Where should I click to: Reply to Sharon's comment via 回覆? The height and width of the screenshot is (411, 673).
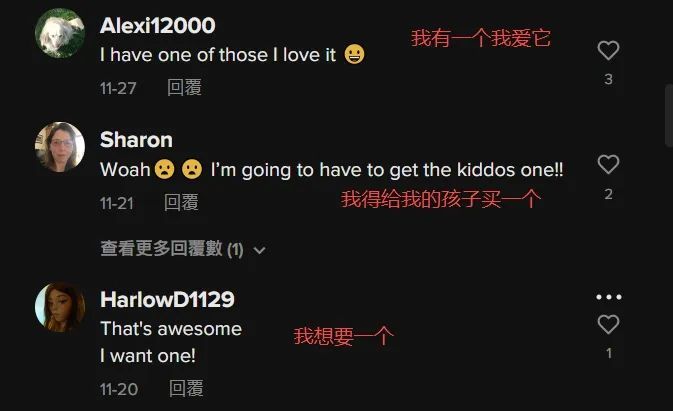[x=181, y=202]
